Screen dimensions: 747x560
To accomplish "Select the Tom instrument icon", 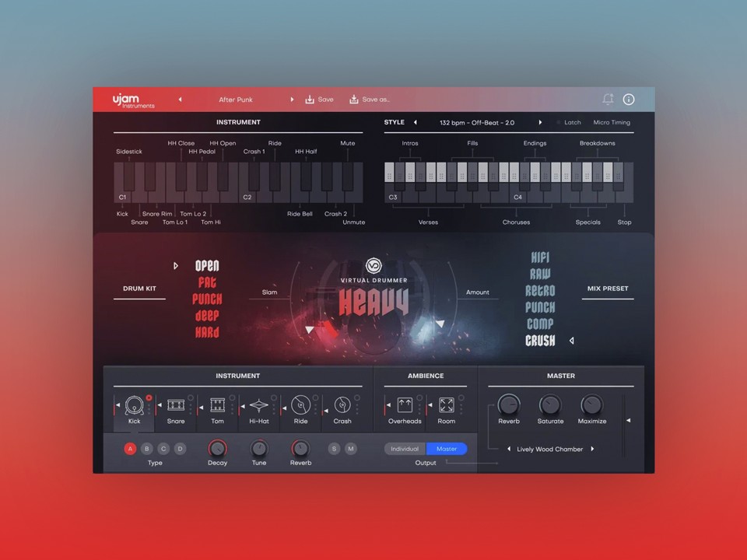I will (217, 405).
